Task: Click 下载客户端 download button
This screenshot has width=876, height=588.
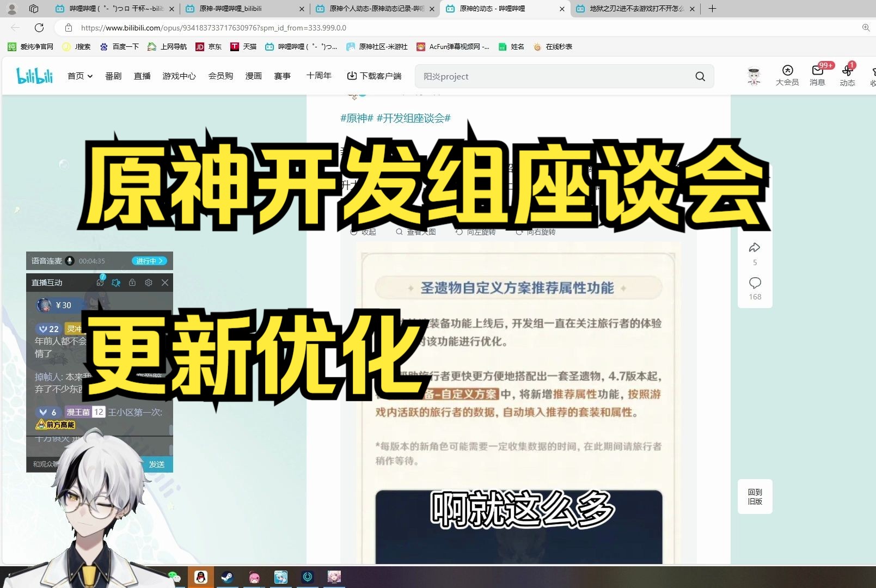Action: point(375,76)
